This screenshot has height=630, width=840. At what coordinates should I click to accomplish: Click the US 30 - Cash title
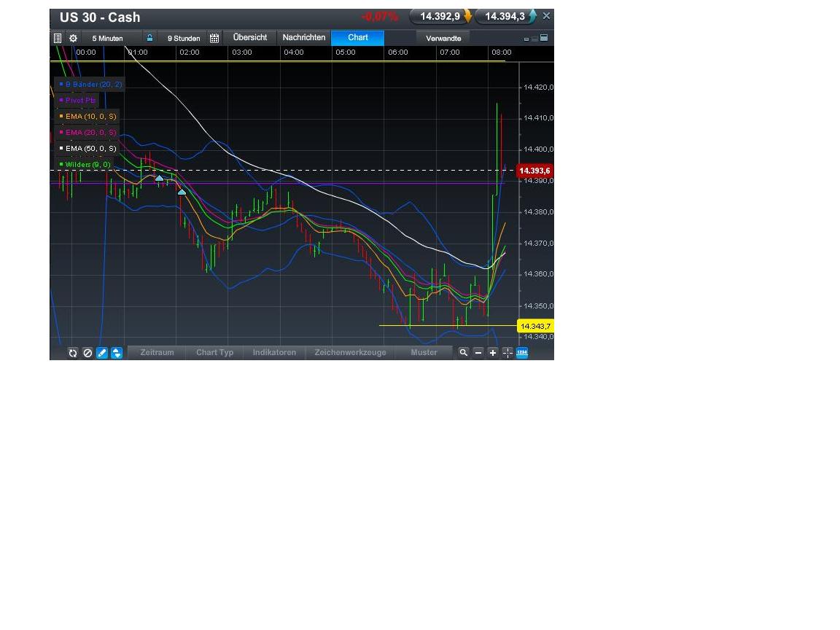click(100, 17)
